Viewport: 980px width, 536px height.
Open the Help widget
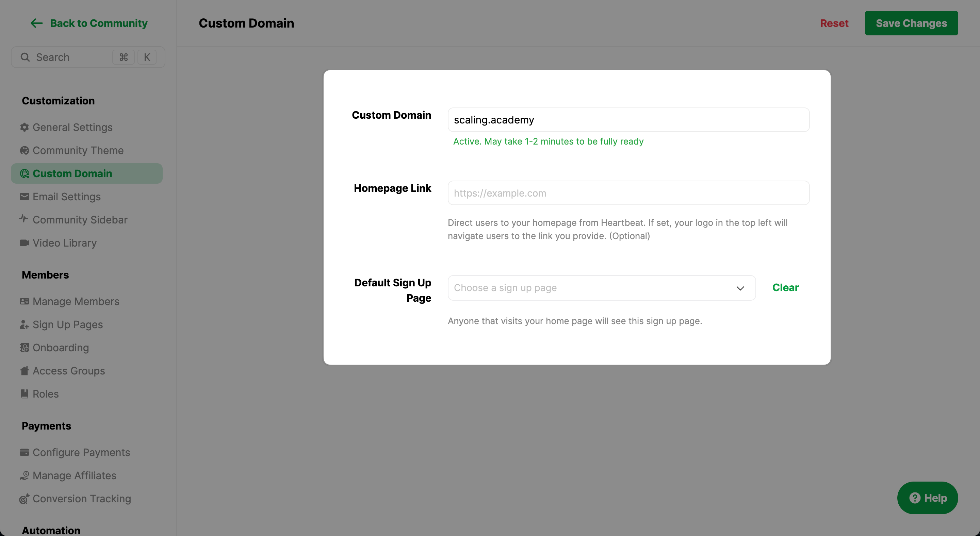pos(928,498)
